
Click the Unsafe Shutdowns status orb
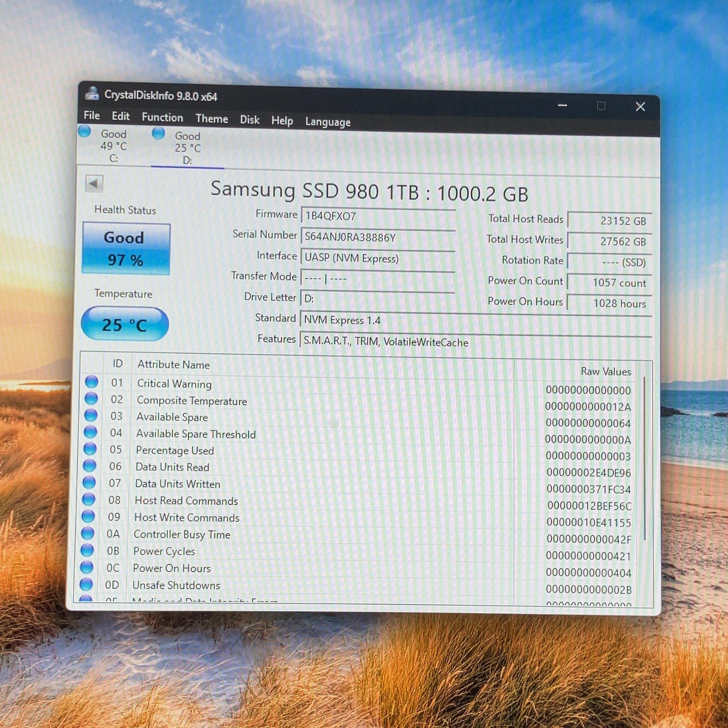click(86, 584)
